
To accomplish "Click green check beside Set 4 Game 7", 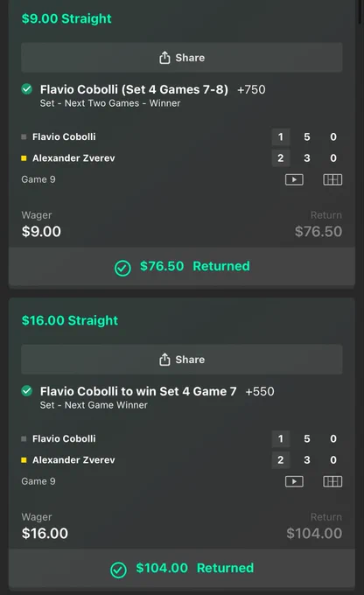I will point(27,391).
